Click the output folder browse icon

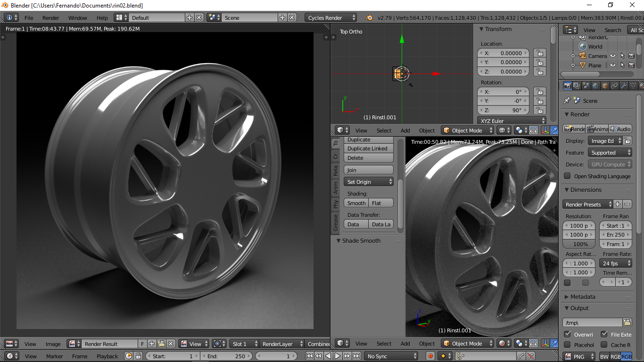627,322
